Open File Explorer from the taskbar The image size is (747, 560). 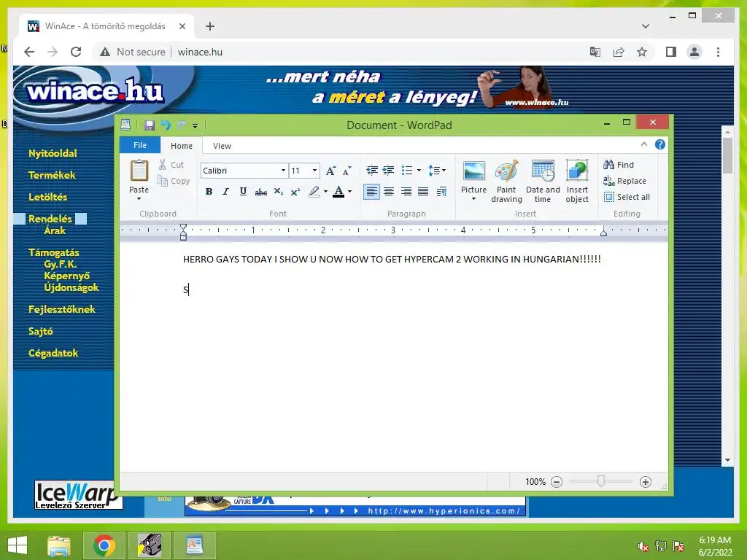coord(58,545)
